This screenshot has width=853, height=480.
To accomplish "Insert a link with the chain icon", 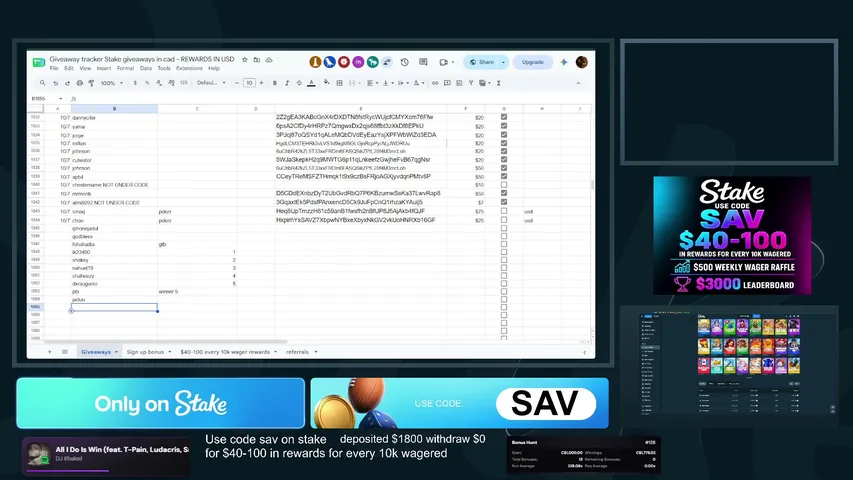I will click(435, 83).
